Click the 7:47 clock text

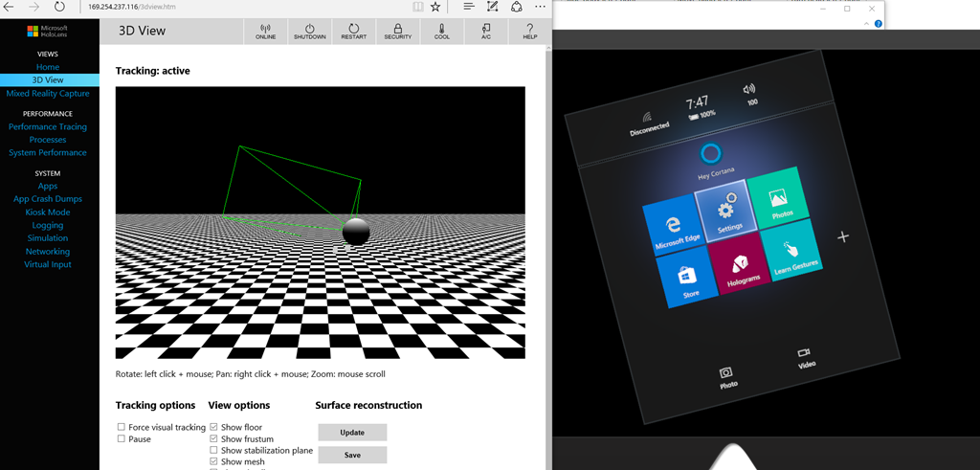click(697, 101)
